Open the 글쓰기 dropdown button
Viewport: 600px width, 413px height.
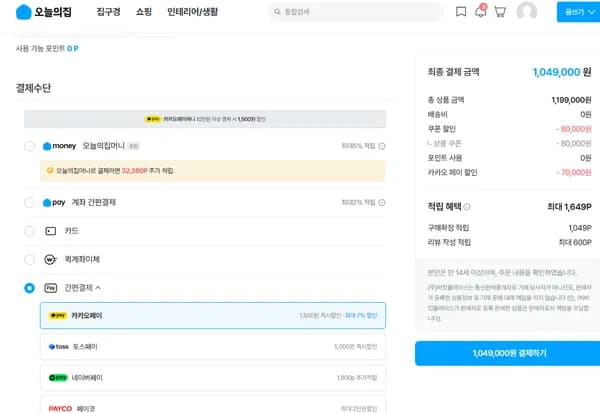[579, 12]
